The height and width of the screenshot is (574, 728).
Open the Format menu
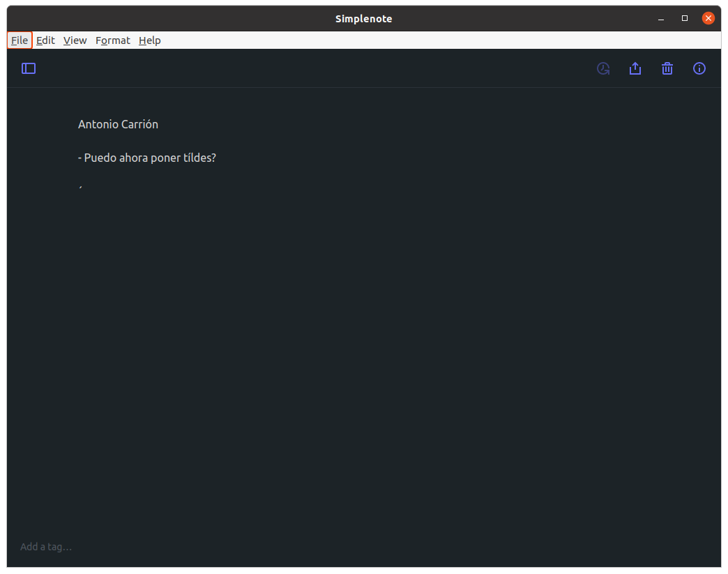pyautogui.click(x=112, y=40)
